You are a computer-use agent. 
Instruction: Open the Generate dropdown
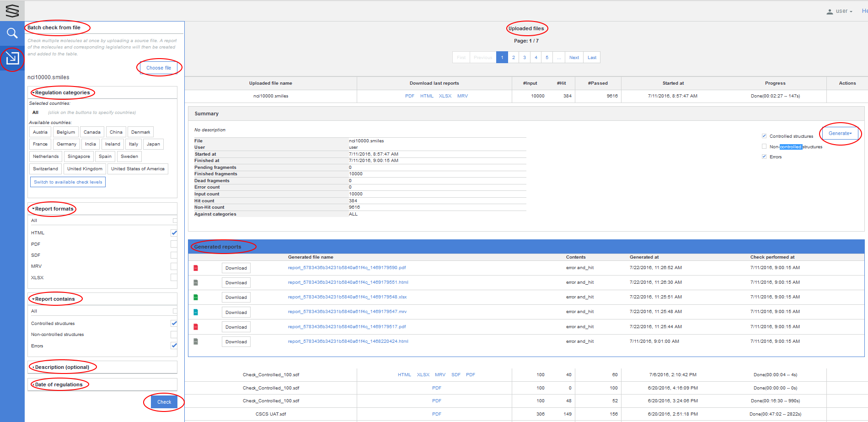point(840,134)
